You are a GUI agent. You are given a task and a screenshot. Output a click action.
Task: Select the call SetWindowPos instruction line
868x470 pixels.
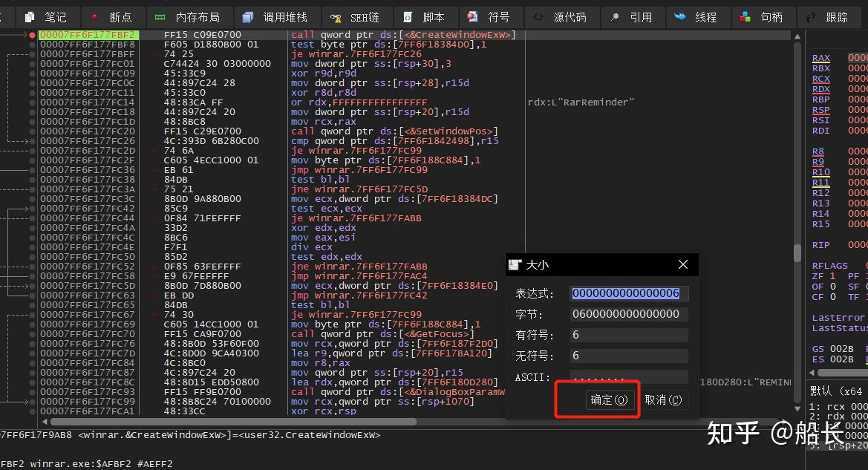point(394,131)
